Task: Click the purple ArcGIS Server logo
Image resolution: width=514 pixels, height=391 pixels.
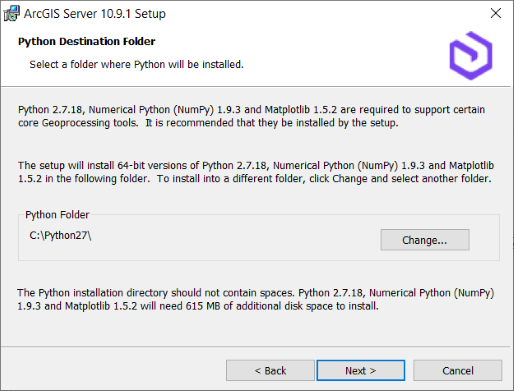Action: 471,56
